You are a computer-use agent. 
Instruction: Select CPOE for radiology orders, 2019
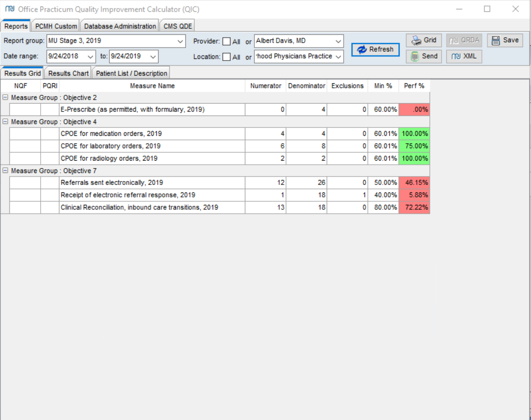(x=220, y=158)
